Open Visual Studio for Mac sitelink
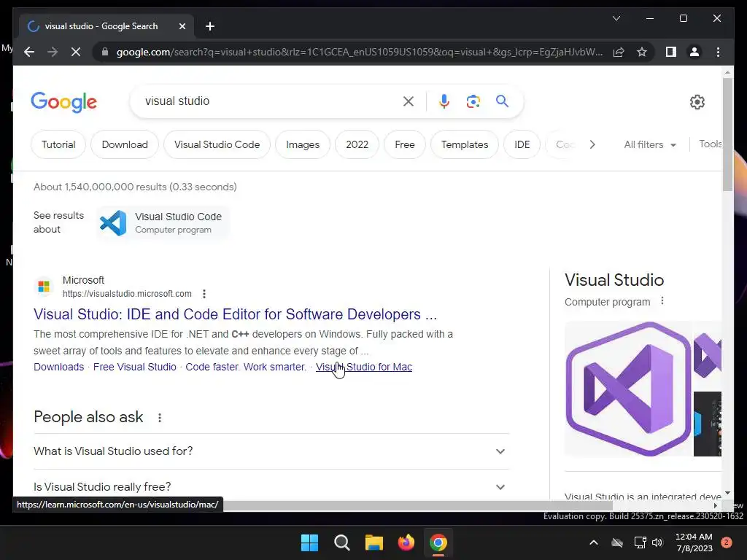747x560 pixels. point(364,367)
